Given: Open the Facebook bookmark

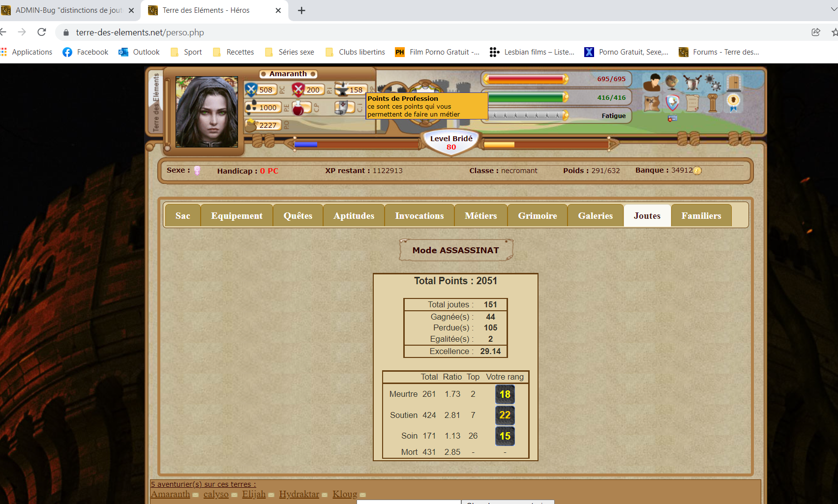Looking at the screenshot, I should coord(86,52).
